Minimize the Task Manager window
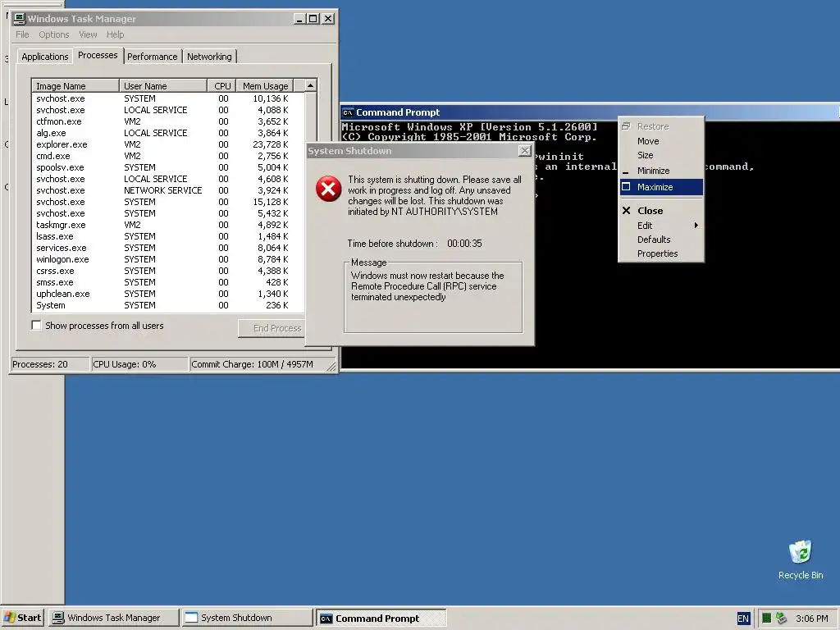 click(x=300, y=19)
